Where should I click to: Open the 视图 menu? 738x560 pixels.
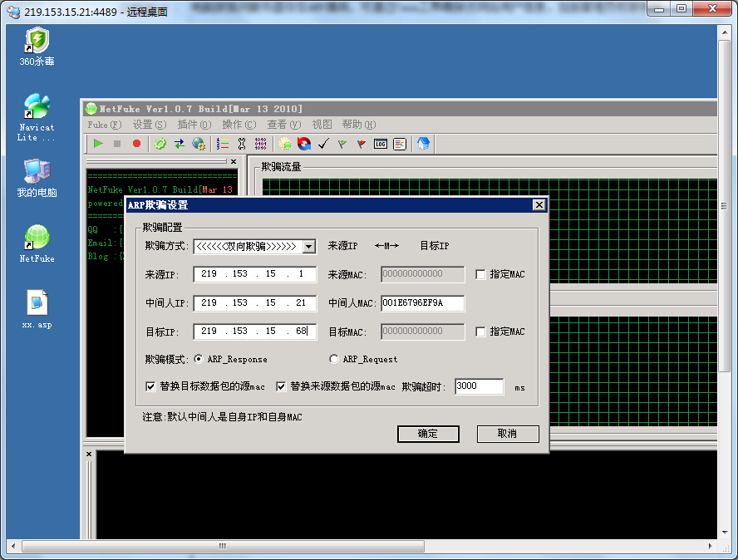322,125
